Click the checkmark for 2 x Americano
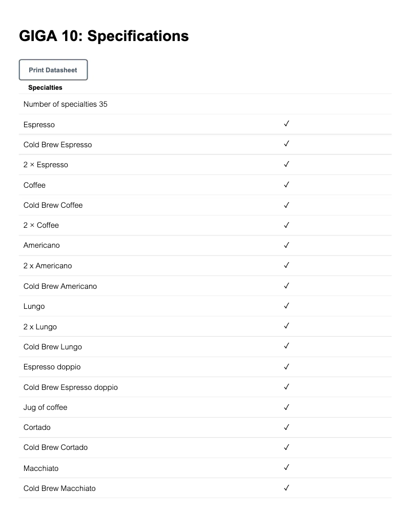The image size is (411, 532). [x=286, y=265]
